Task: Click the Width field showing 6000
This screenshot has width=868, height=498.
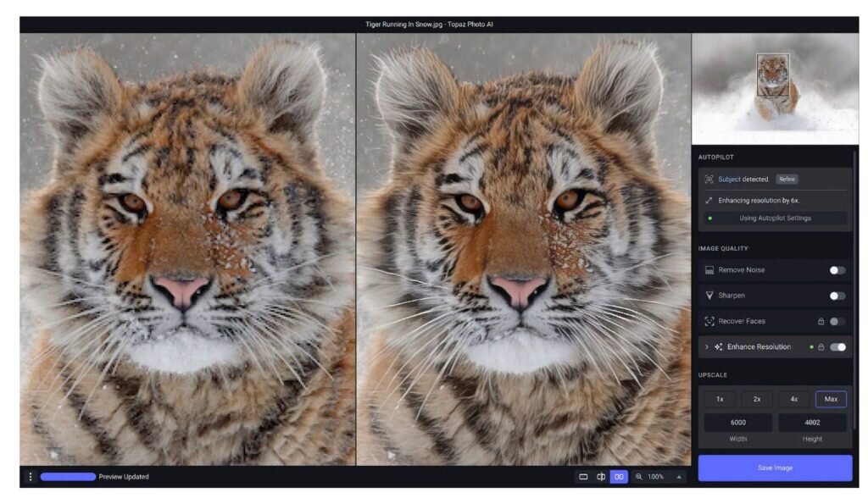Action: click(738, 422)
